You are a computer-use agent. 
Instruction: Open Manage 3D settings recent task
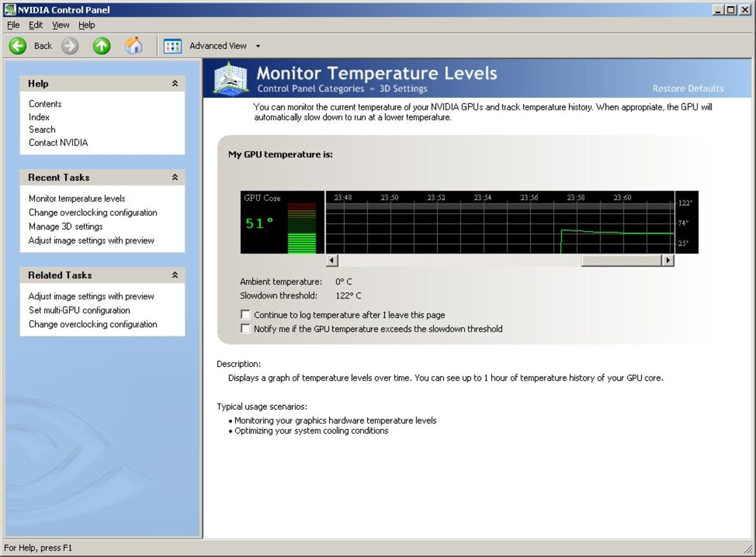tap(65, 226)
